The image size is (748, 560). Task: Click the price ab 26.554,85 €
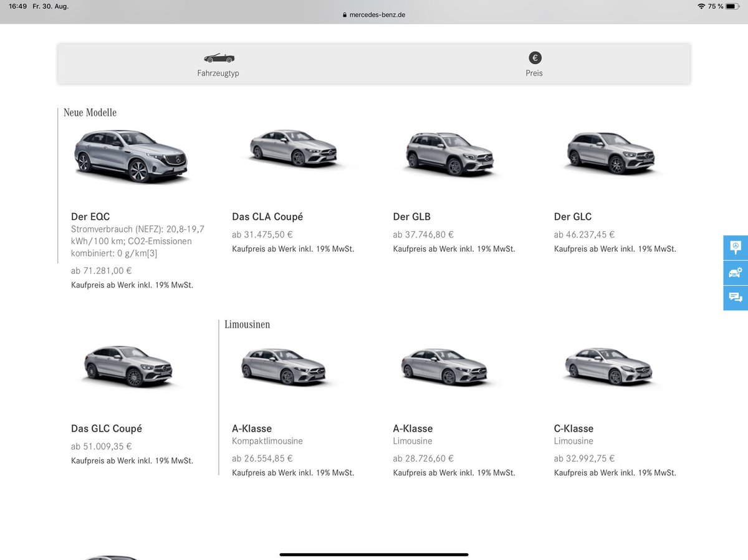(262, 458)
